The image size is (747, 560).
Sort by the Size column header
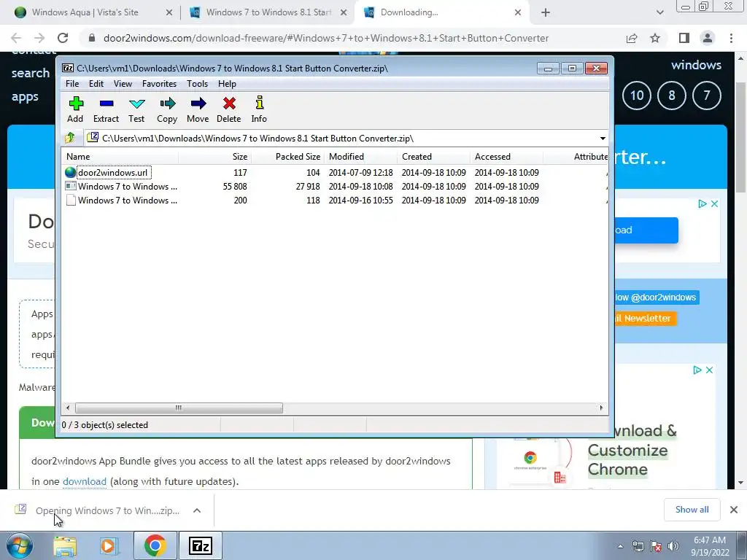[215, 157]
